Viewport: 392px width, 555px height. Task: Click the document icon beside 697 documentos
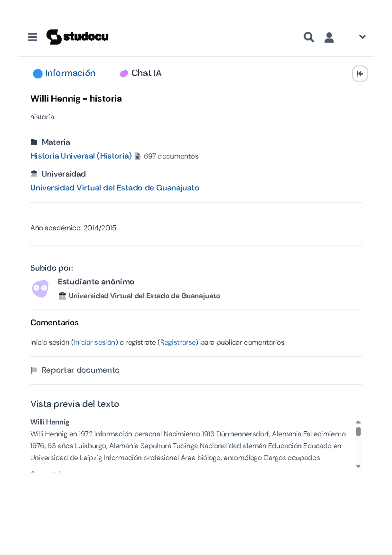(138, 156)
